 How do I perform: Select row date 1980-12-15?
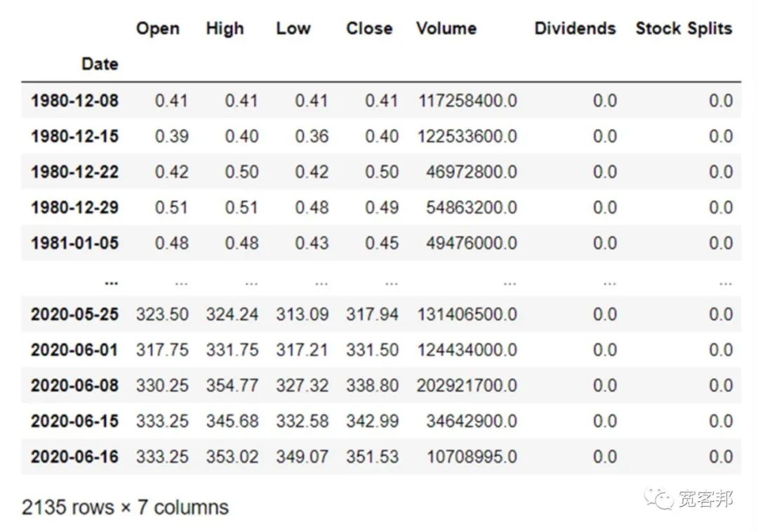pos(74,136)
